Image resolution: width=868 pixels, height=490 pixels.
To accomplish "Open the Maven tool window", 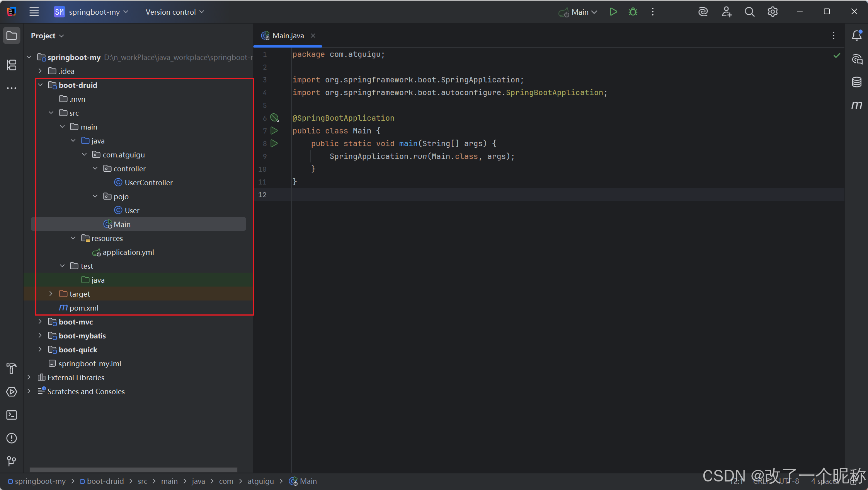I will pyautogui.click(x=856, y=105).
